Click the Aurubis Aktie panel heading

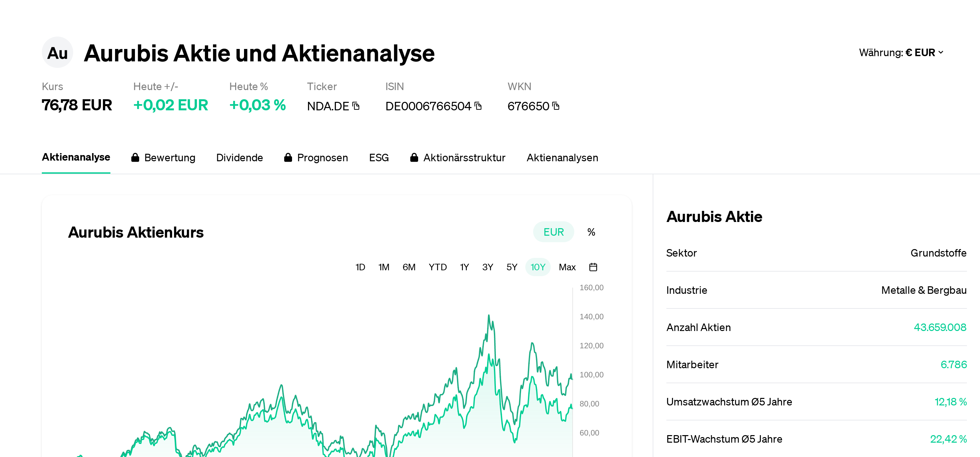pos(714,216)
